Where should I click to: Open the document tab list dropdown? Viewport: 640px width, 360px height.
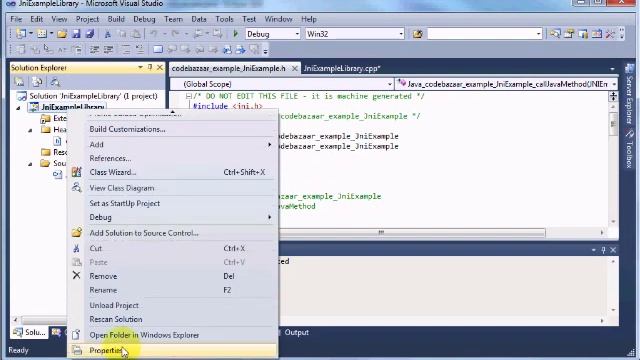pos(612,69)
